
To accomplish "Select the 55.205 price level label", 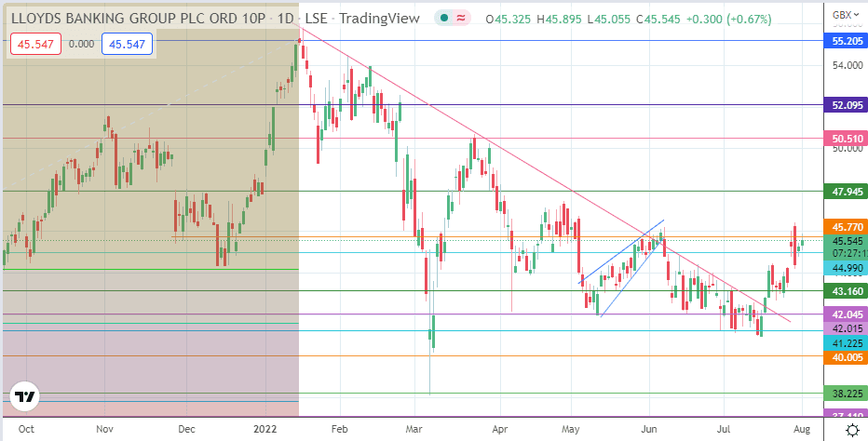I will click(846, 41).
